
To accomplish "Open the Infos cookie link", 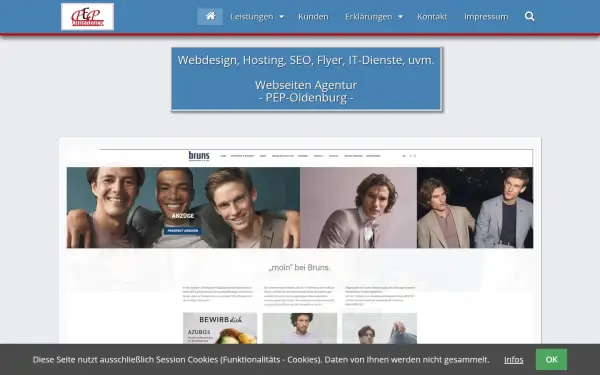I will coord(514,360).
